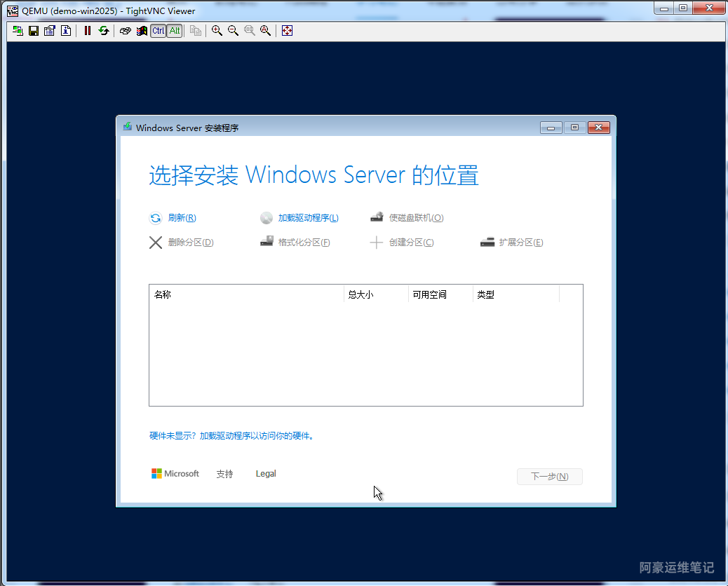Image resolution: width=728 pixels, height=586 pixels.
Task: Click the 硬件未显示 load-driver link at the bottom
Action: pos(231,436)
